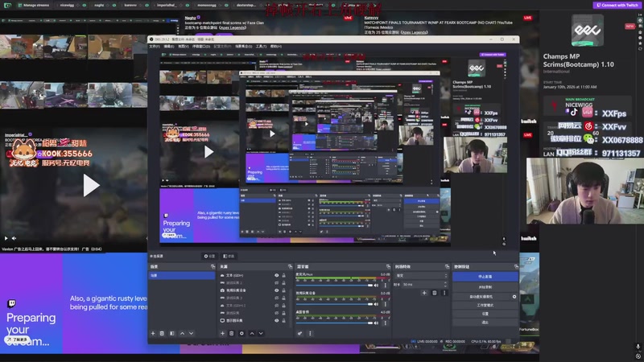Image resolution: width=644 pixels, height=362 pixels.
Task: Click the 设置 button in the Controls panel
Action: click(x=485, y=314)
